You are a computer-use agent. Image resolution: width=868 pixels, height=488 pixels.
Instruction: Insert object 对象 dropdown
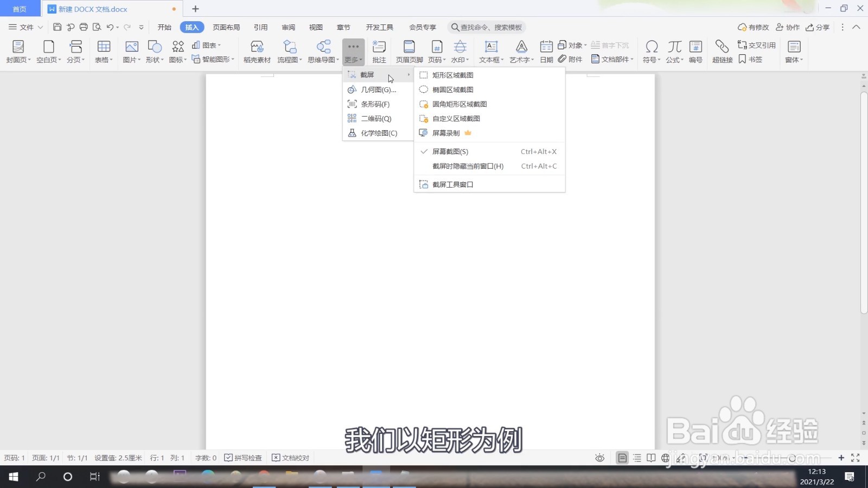point(572,45)
